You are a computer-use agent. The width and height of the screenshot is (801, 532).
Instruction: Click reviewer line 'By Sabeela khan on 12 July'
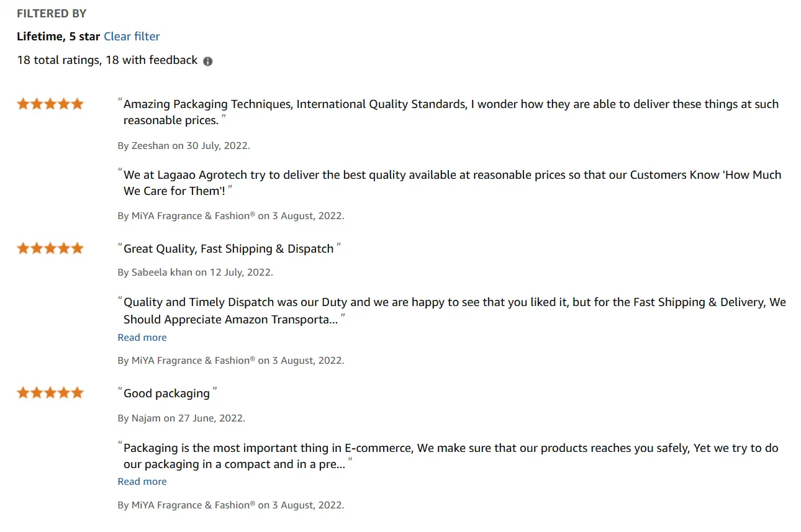[x=196, y=272]
